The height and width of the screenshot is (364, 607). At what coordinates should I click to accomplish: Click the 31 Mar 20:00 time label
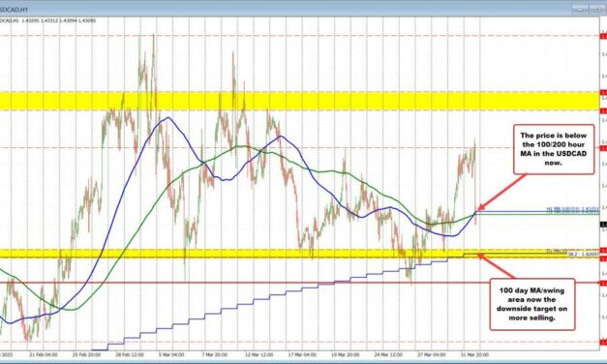474,354
